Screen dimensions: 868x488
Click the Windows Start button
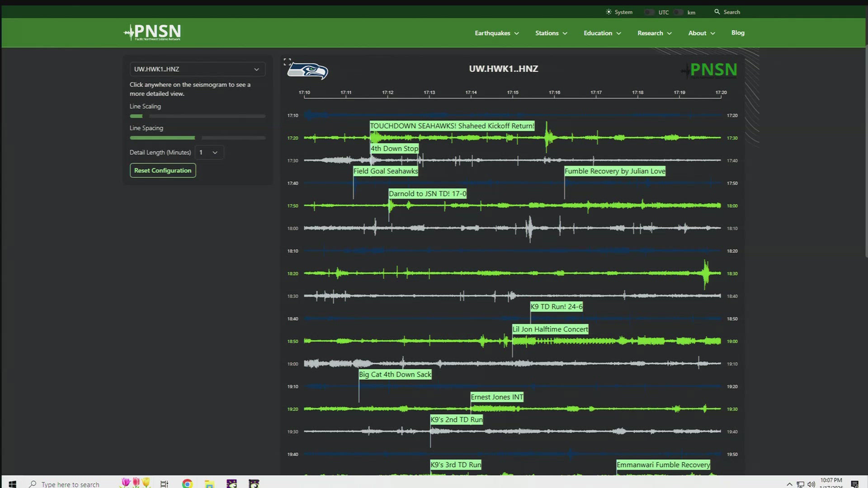12,483
